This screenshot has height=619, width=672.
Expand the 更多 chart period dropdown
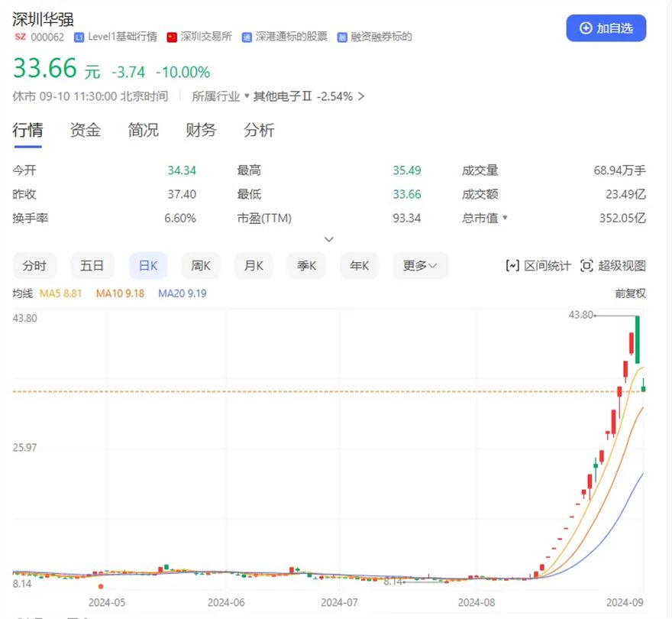click(x=420, y=266)
